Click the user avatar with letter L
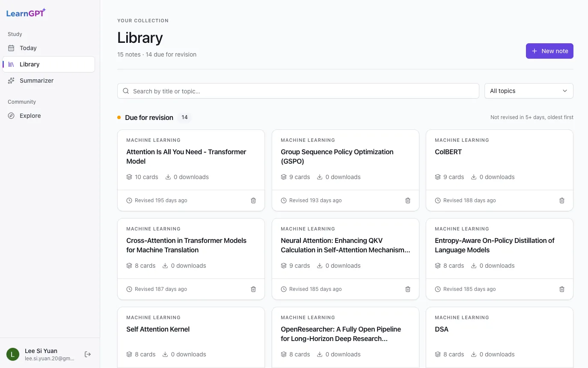The width and height of the screenshot is (588, 368). tap(13, 354)
